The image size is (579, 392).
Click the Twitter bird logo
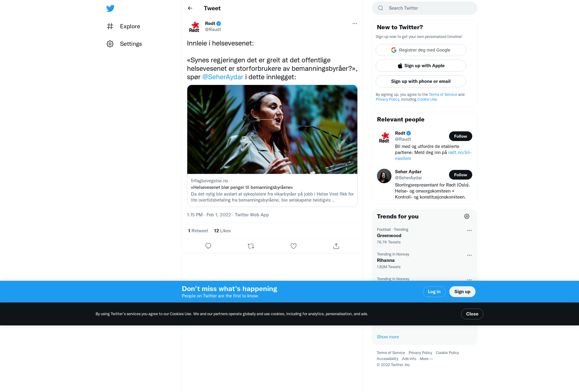point(110,8)
